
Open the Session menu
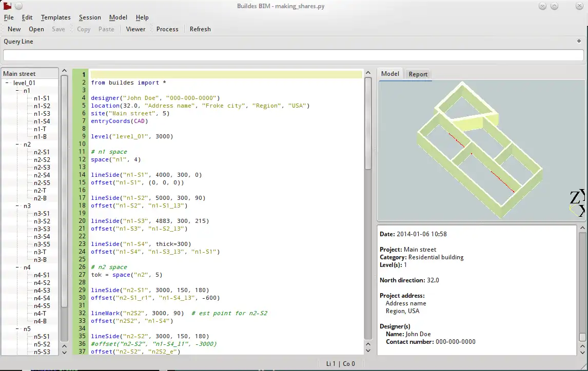coord(90,17)
